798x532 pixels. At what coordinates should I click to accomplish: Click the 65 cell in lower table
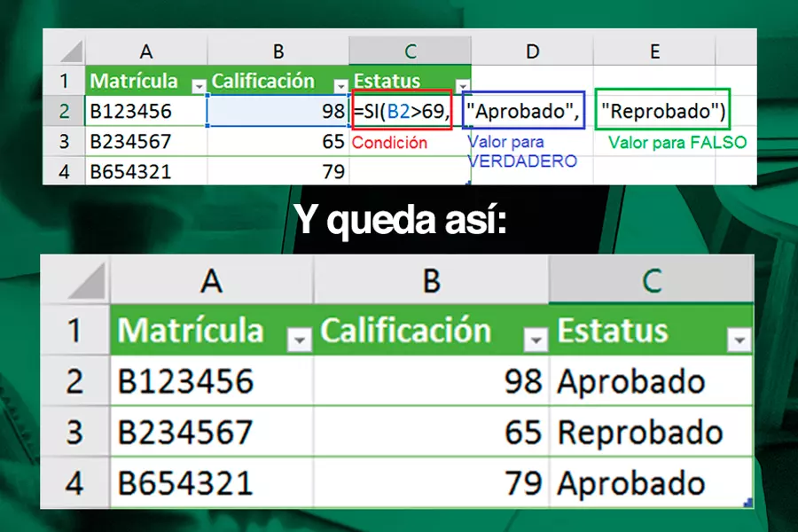[x=432, y=432]
